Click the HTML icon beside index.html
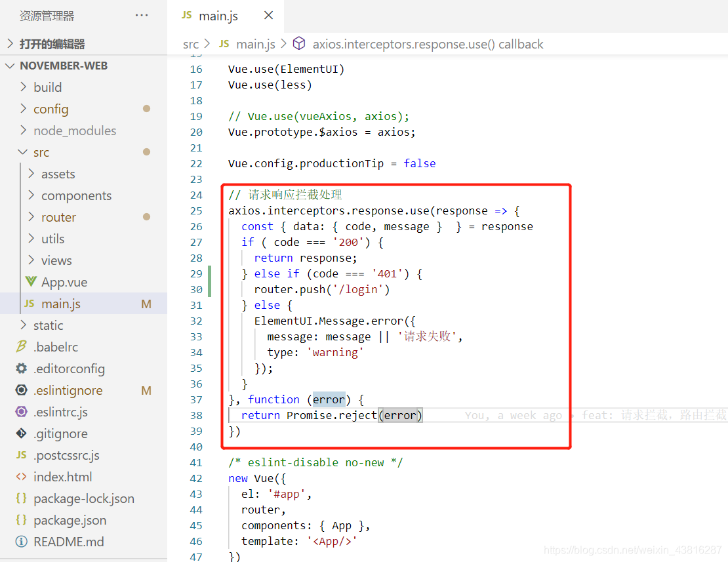 [22, 477]
